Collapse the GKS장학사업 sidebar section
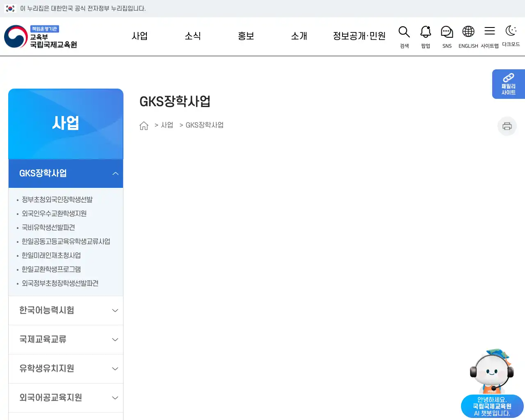The image size is (525, 420). point(66,173)
